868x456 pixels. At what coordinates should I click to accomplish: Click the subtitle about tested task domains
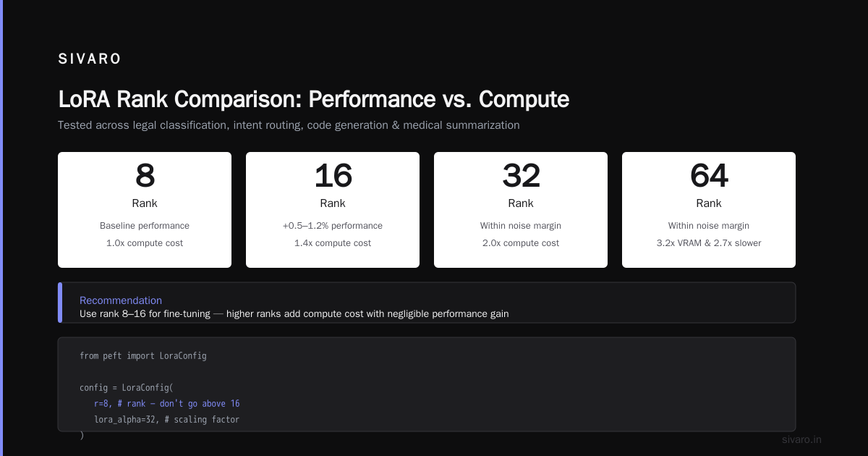[x=289, y=125]
